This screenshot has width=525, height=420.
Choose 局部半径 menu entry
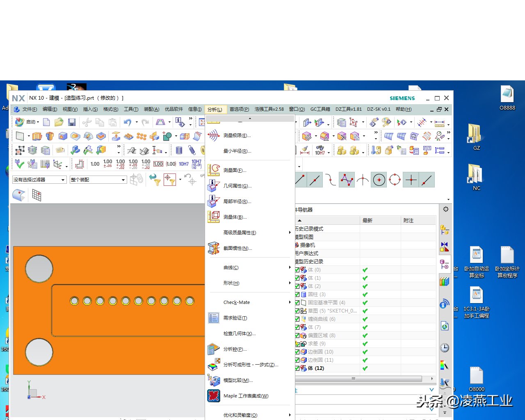coord(250,201)
